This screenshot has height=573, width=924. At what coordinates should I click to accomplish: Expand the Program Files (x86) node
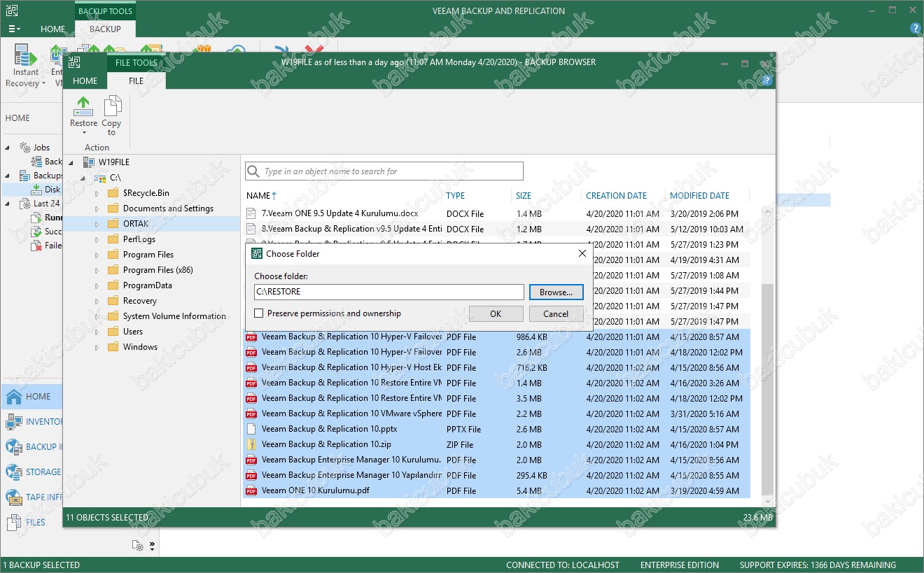97,270
